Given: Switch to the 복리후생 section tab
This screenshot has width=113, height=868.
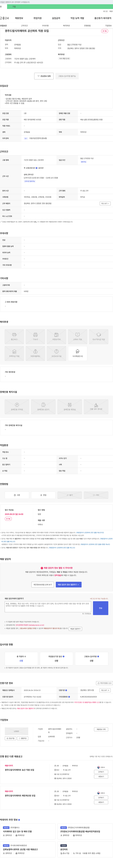Looking at the screenshot, I should [66, 26].
